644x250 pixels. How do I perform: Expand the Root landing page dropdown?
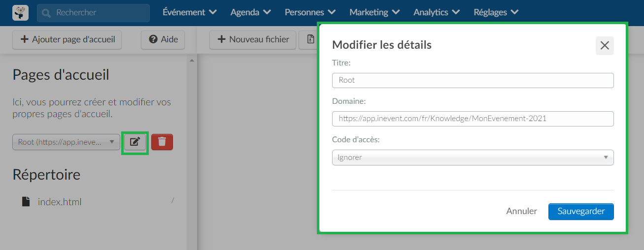66,142
